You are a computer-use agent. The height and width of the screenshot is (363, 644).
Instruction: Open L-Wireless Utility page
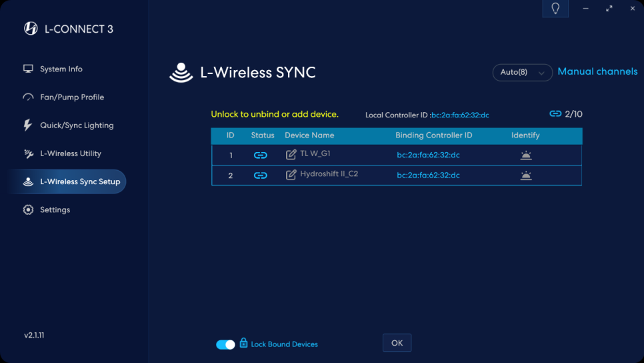(x=70, y=153)
